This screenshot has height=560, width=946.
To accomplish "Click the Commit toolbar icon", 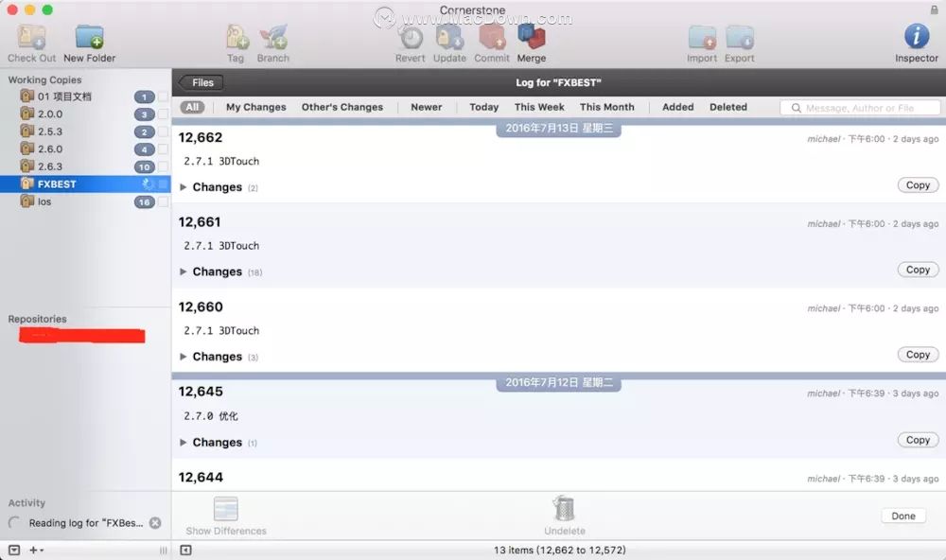I will click(492, 38).
